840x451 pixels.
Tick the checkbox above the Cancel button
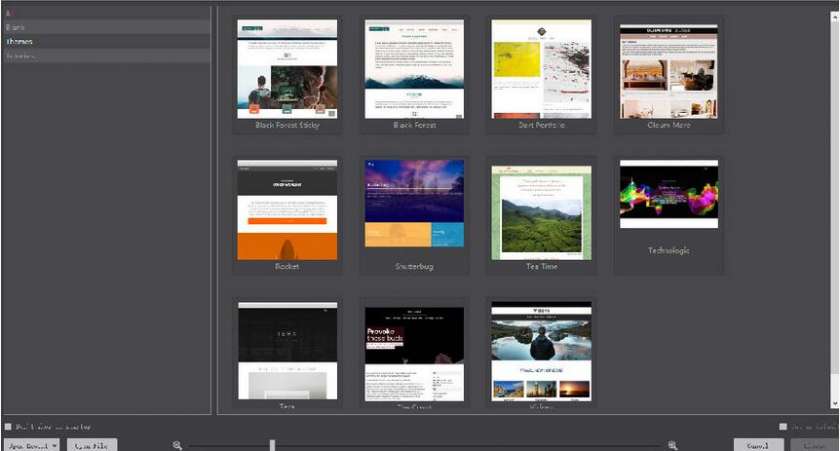point(783,427)
